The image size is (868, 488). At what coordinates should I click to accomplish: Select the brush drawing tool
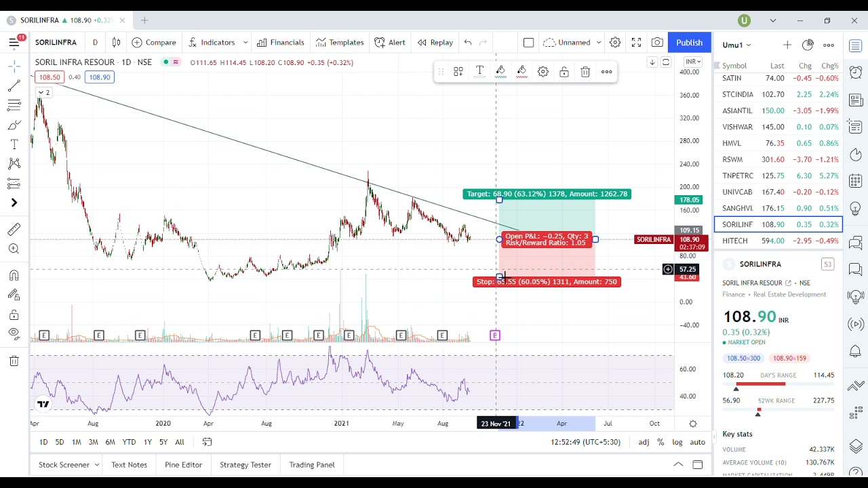pyautogui.click(x=14, y=125)
